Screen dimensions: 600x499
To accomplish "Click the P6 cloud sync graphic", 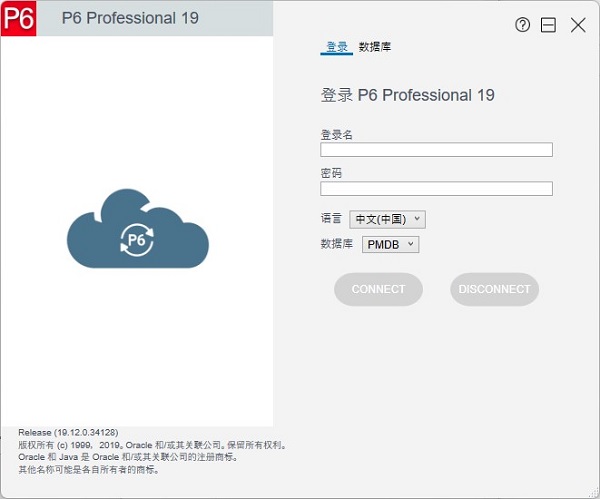I will pos(138,229).
